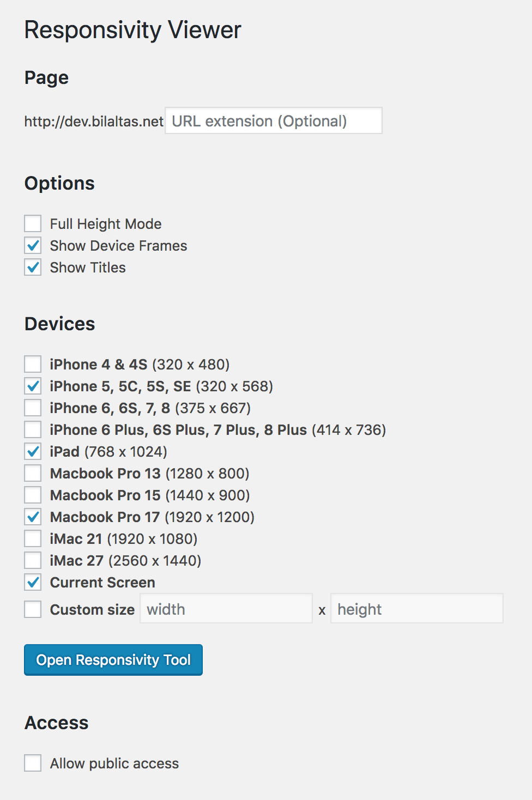The image size is (532, 800).
Task: Click the custom height field
Action: 417,608
